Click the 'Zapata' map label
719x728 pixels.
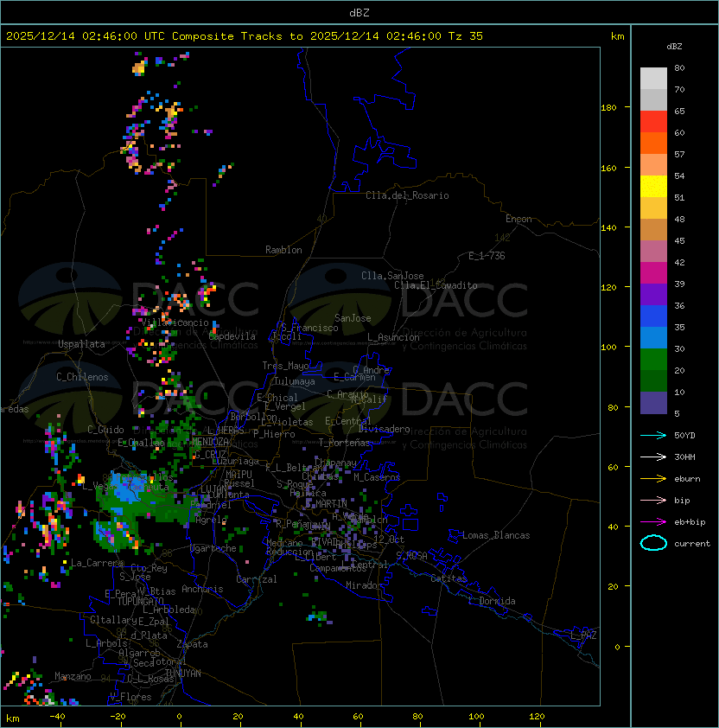tap(192, 644)
